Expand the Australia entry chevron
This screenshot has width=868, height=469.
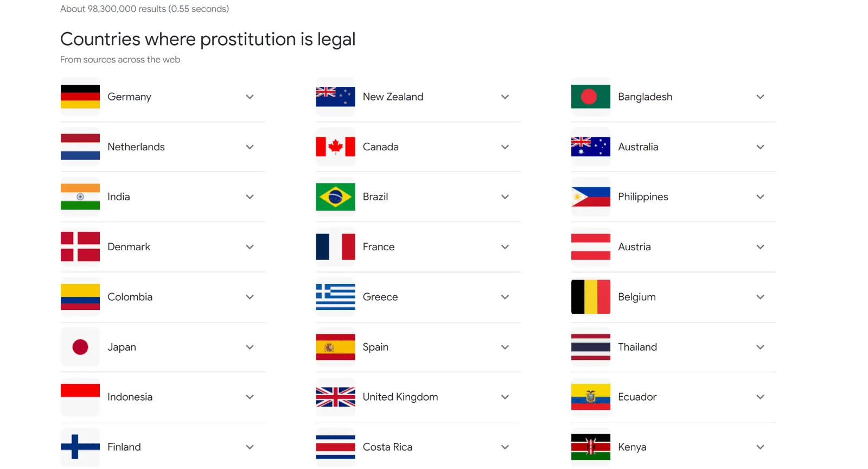click(760, 147)
